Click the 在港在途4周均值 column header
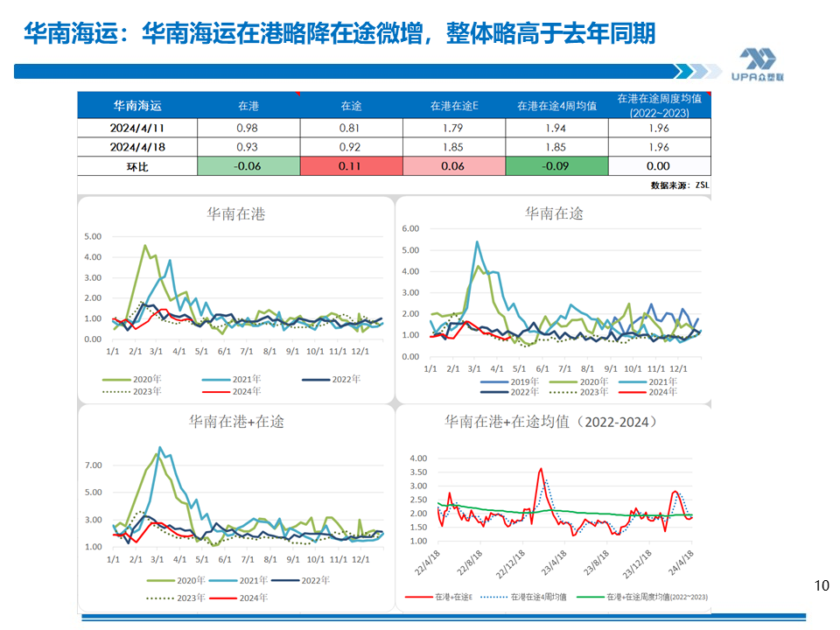This screenshot has width=840, height=630. 556,106
